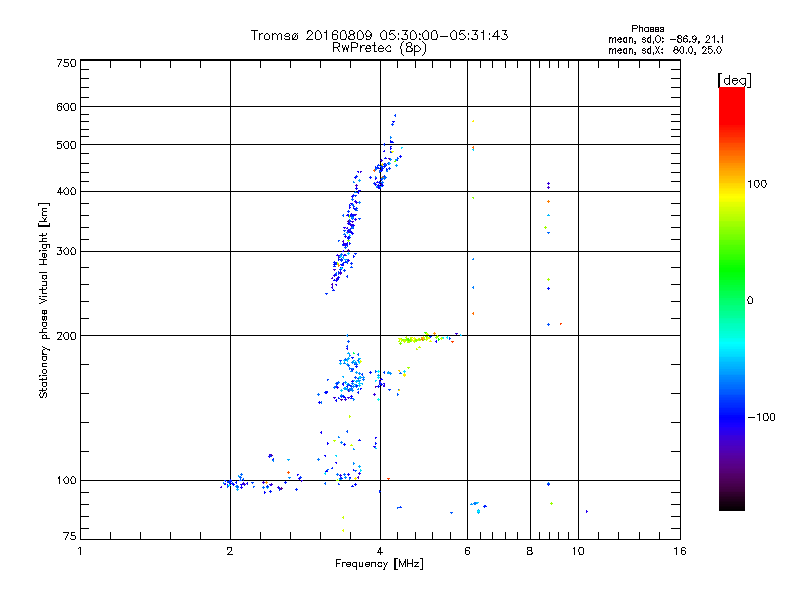This screenshot has width=800, height=600.
Task: Click the x-axis tick label 10
Action: (578, 551)
